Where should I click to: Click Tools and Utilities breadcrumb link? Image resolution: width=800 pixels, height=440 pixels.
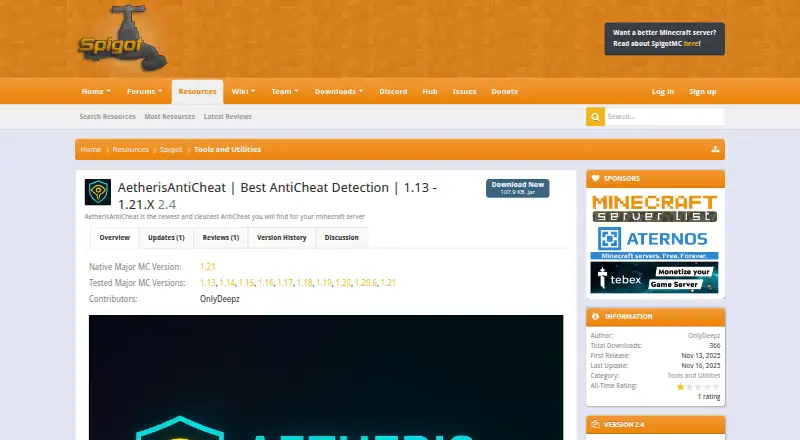tap(228, 150)
